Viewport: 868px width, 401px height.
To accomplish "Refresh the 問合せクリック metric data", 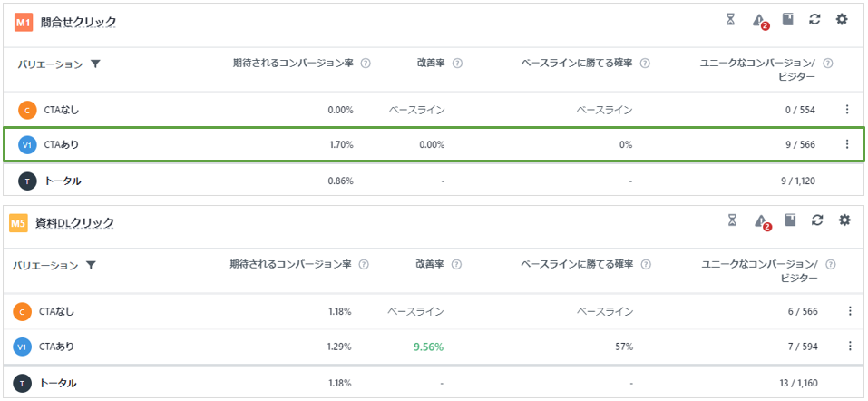I will click(814, 20).
